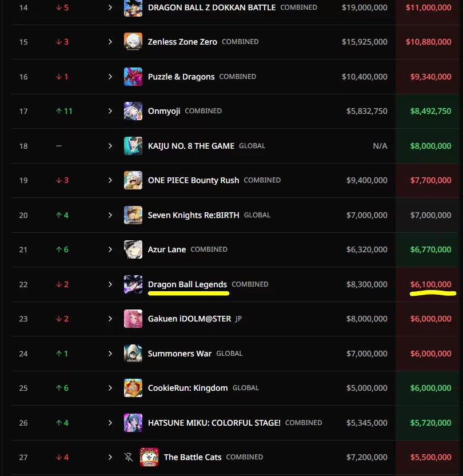Viewport: 463px width, 476px height.
Task: Expand the Seven Knights Re:BIRTH row
Action: coord(110,215)
